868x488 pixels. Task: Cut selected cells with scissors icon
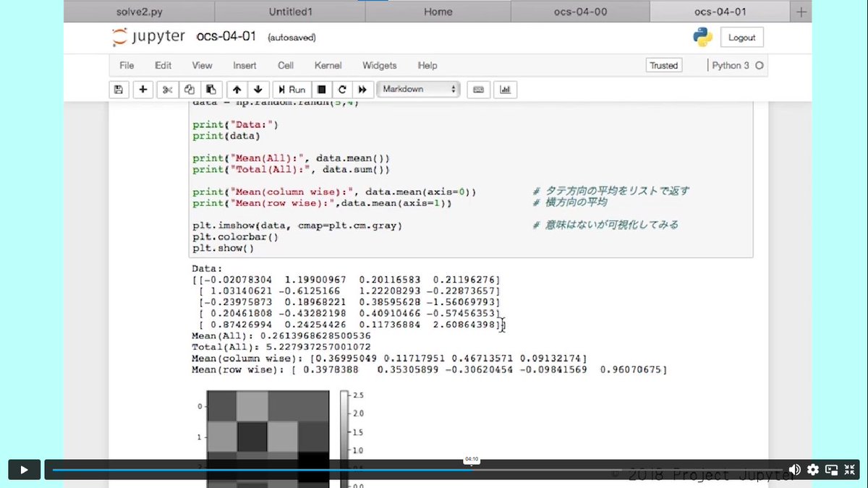point(167,90)
